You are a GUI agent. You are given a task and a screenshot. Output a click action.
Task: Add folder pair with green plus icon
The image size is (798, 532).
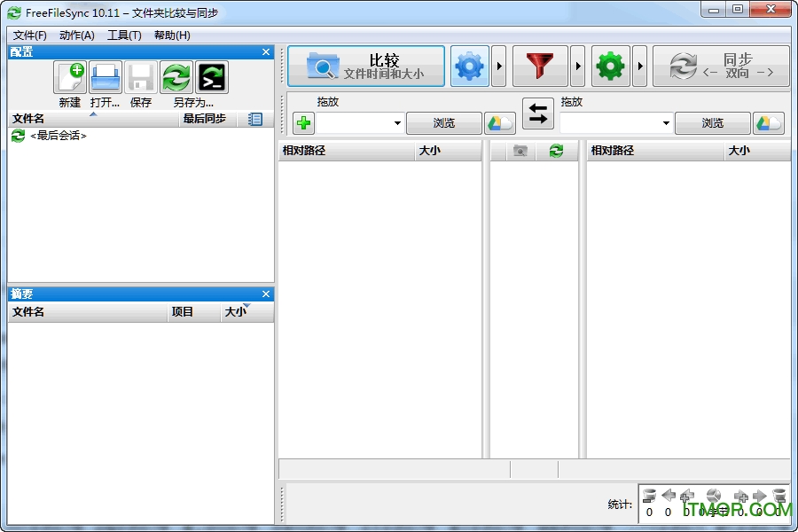tap(304, 123)
